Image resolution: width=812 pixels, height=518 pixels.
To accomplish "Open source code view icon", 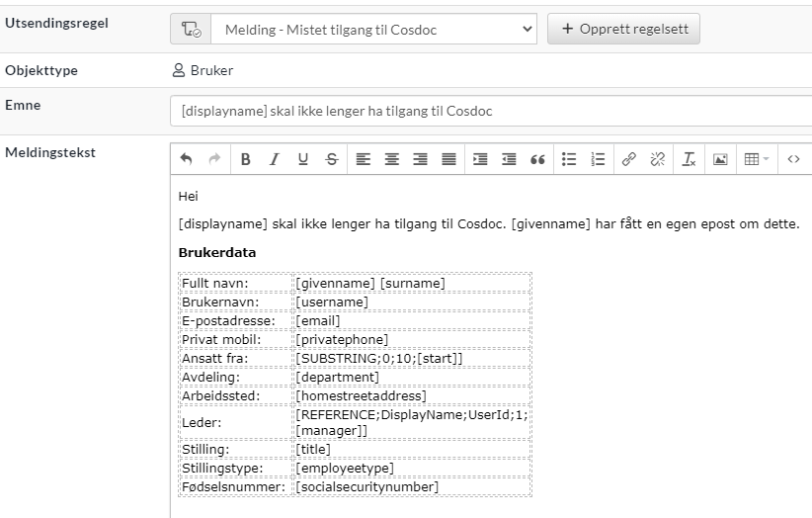I will tap(793, 159).
